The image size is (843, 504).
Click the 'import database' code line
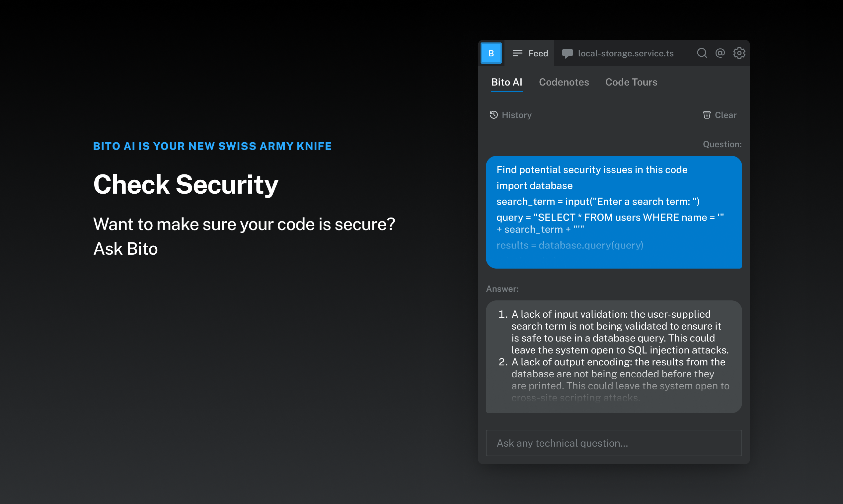(x=534, y=186)
